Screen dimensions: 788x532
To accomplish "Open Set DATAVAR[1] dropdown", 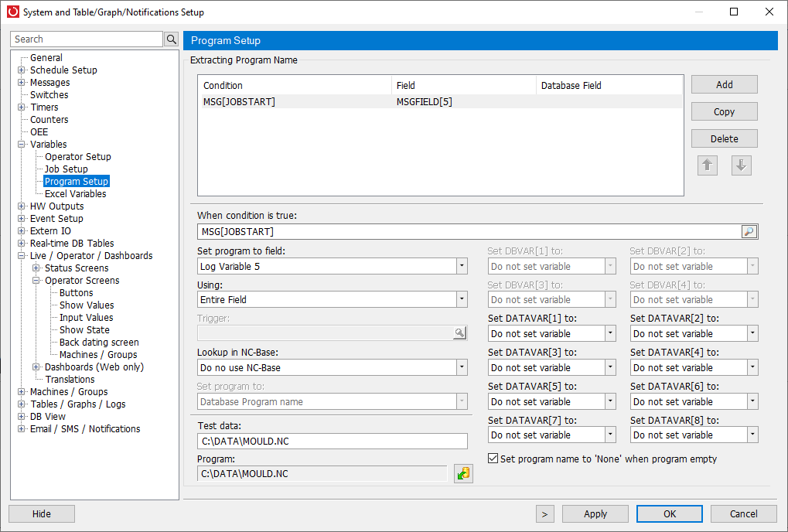I will click(x=610, y=333).
